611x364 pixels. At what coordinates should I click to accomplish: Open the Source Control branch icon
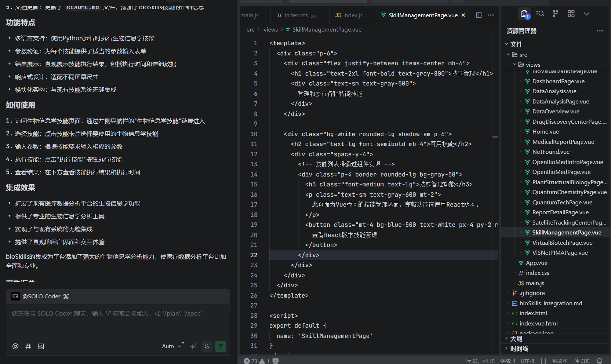[556, 14]
